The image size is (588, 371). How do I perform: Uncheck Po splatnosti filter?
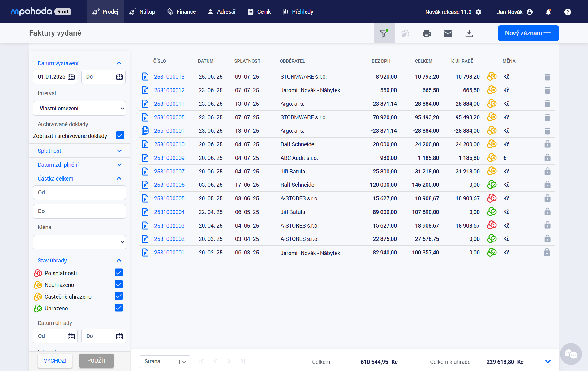(119, 272)
